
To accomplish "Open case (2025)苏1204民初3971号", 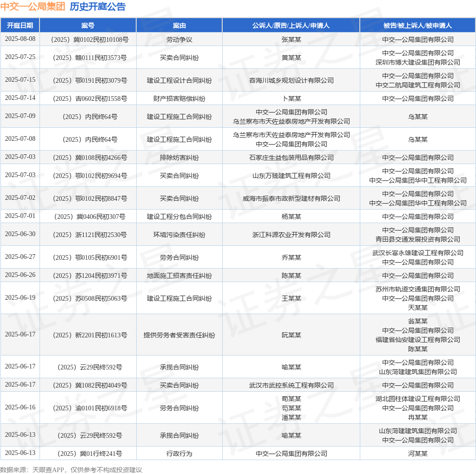I will pos(88,276).
